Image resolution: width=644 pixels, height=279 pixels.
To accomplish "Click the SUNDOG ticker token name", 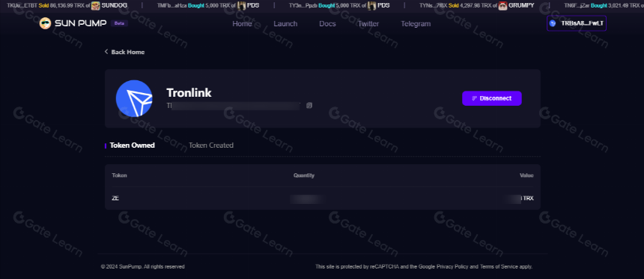I will [115, 5].
